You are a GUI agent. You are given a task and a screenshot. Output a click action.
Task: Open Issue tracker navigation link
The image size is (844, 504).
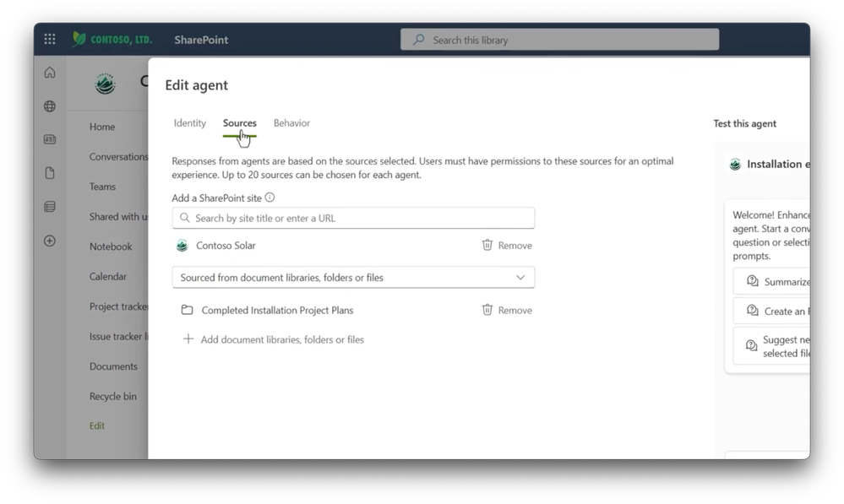(118, 336)
